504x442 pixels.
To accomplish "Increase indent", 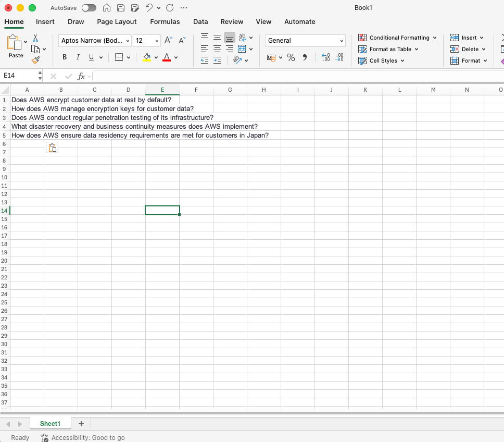I will (x=217, y=60).
